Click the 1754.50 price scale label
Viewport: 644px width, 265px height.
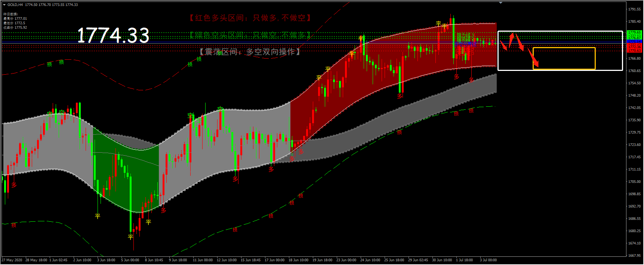pyautogui.click(x=635, y=83)
